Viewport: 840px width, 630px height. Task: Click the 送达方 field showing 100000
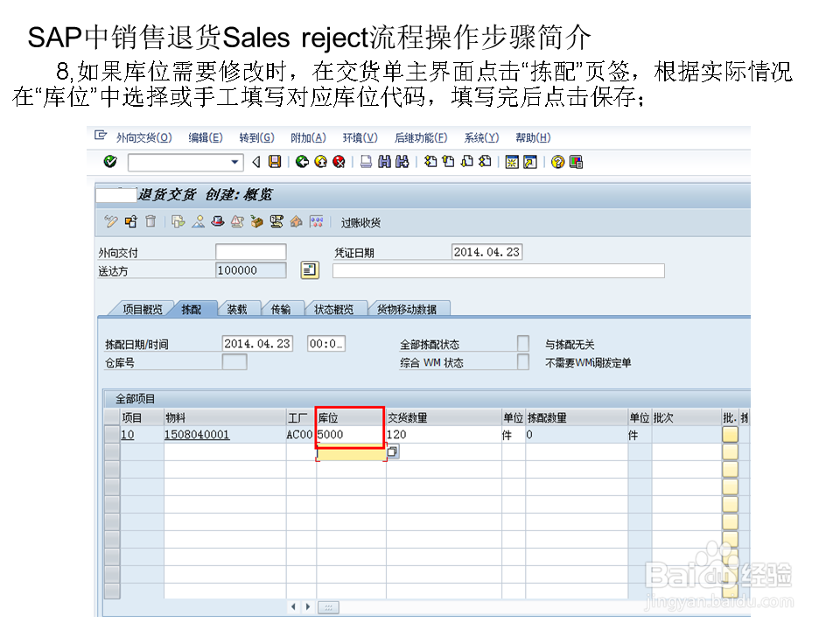tap(251, 270)
